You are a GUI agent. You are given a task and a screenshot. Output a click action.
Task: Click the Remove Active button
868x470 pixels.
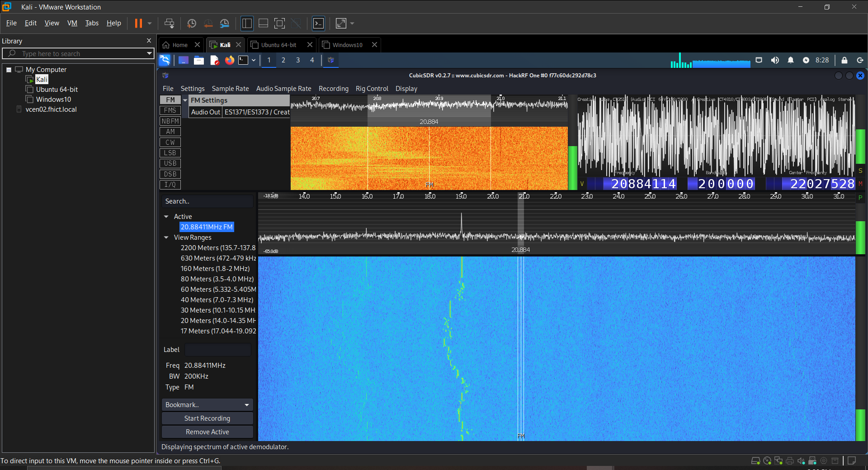(207, 432)
